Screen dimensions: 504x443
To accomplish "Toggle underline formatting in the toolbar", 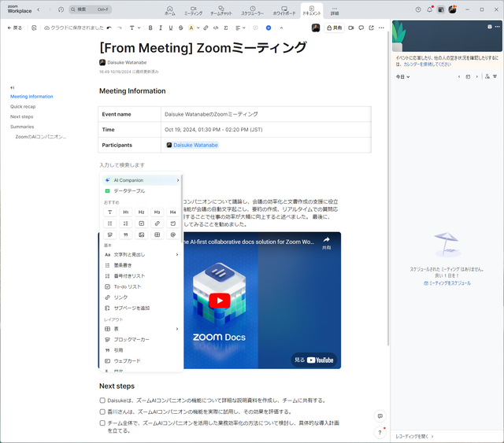I will pyautogui.click(x=171, y=28).
